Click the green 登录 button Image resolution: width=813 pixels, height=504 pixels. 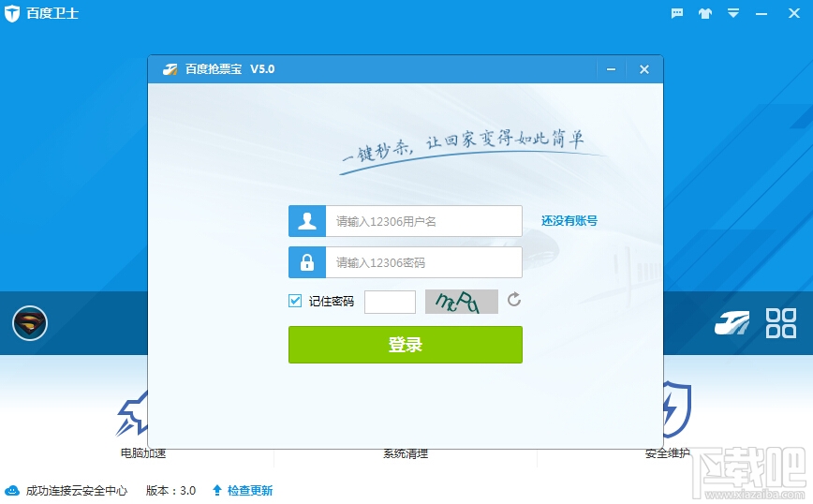(406, 345)
